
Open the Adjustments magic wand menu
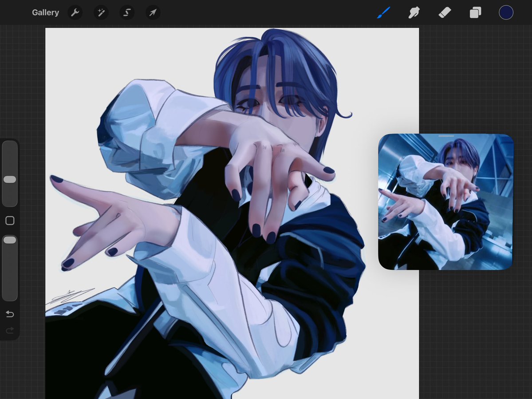[101, 12]
